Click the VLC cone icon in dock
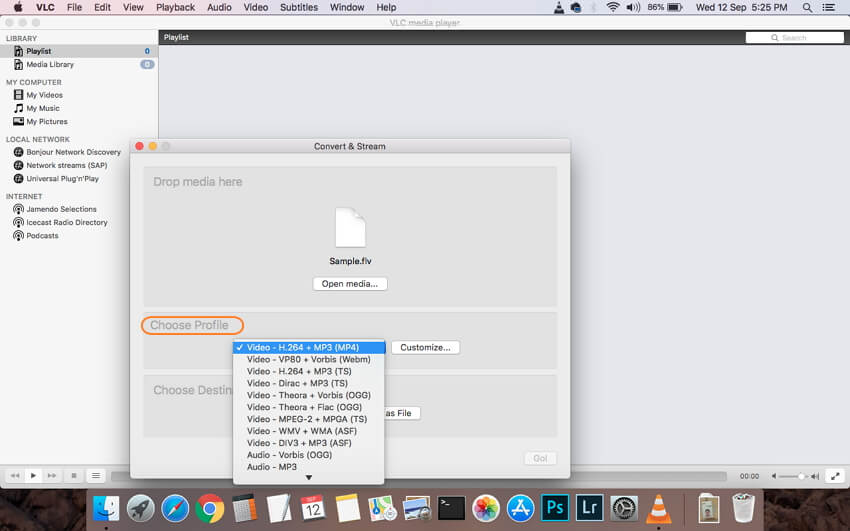This screenshot has width=850, height=531. coord(658,508)
